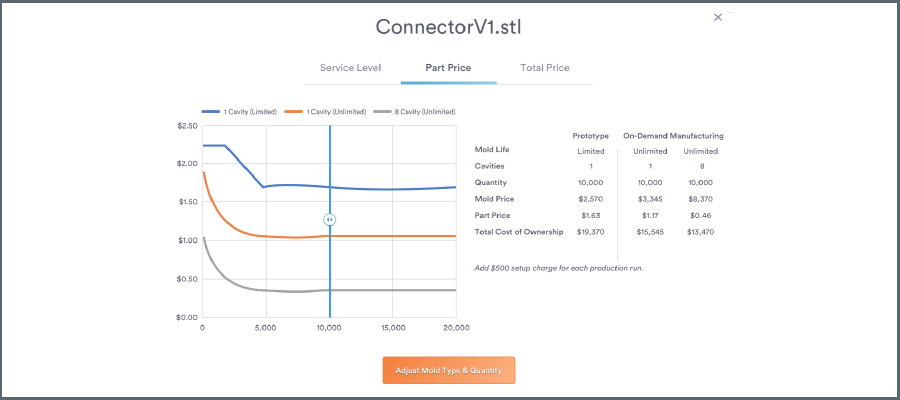The width and height of the screenshot is (900, 400).
Task: Click the On-Demand Manufacturing column header
Action: 673,135
